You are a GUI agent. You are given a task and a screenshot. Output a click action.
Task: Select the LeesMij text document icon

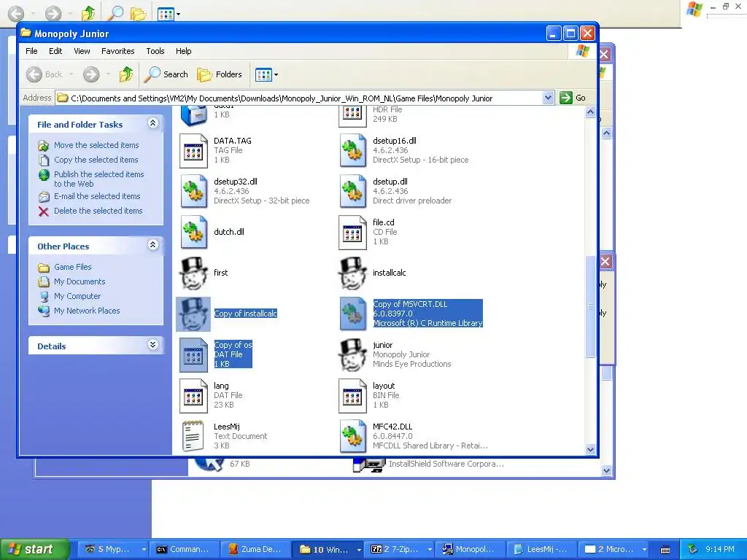193,436
